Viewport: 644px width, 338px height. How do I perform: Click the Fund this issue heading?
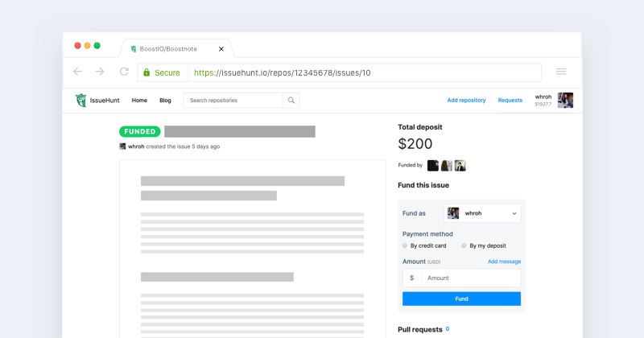point(423,185)
